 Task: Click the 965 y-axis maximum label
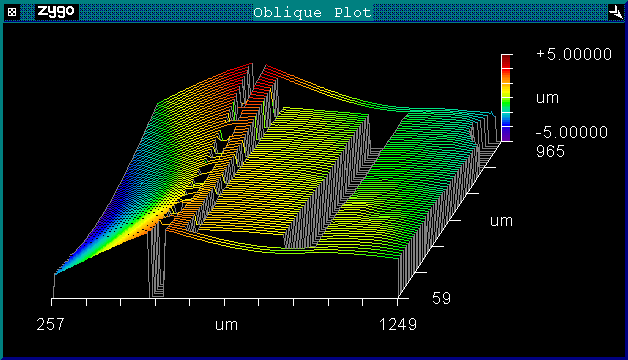pos(550,151)
